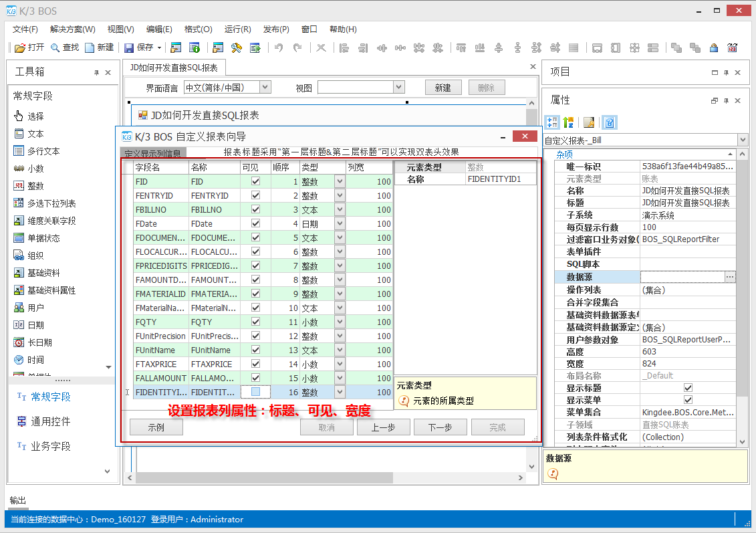The height and width of the screenshot is (533, 756).
Task: Open 类型 dropdown for FID row
Action: [340, 181]
